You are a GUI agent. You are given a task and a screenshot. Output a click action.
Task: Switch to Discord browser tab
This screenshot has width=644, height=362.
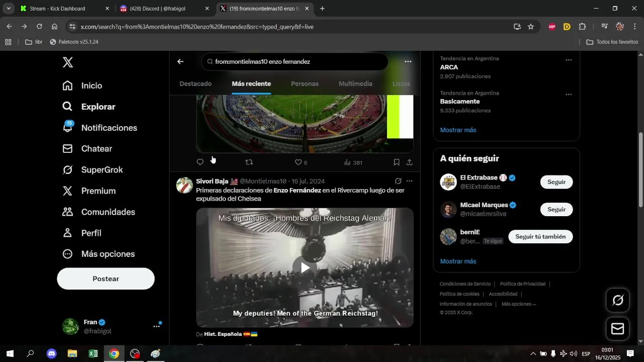(x=165, y=9)
